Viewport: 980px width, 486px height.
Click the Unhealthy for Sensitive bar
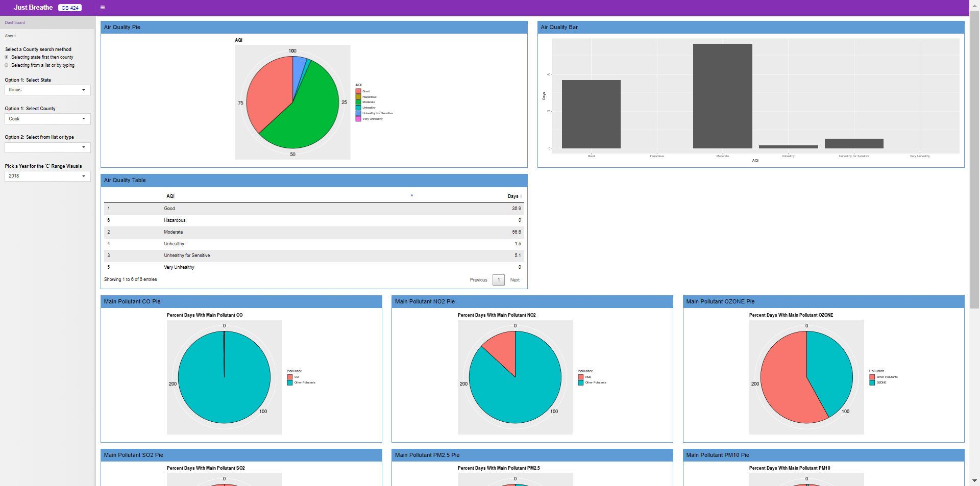pyautogui.click(x=854, y=143)
